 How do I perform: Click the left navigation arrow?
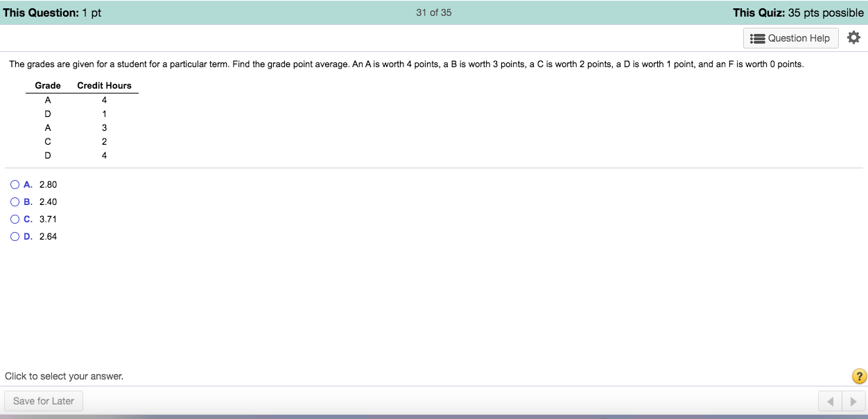(830, 400)
